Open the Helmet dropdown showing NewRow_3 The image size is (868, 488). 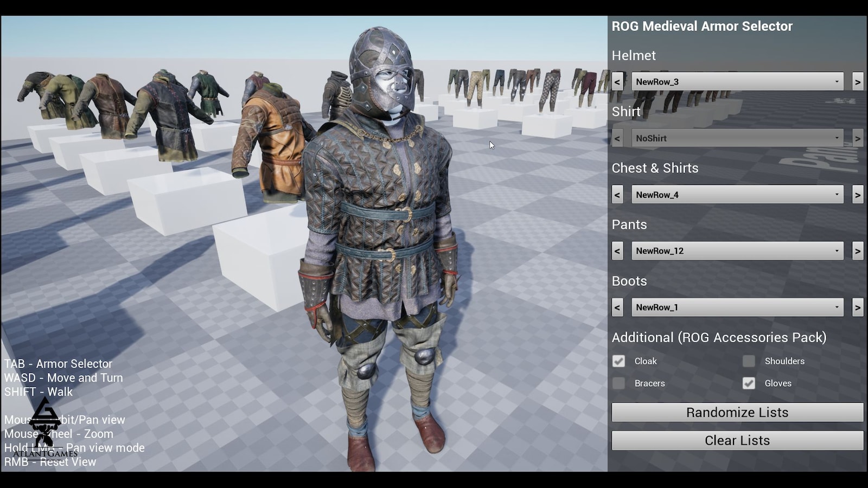click(x=738, y=82)
